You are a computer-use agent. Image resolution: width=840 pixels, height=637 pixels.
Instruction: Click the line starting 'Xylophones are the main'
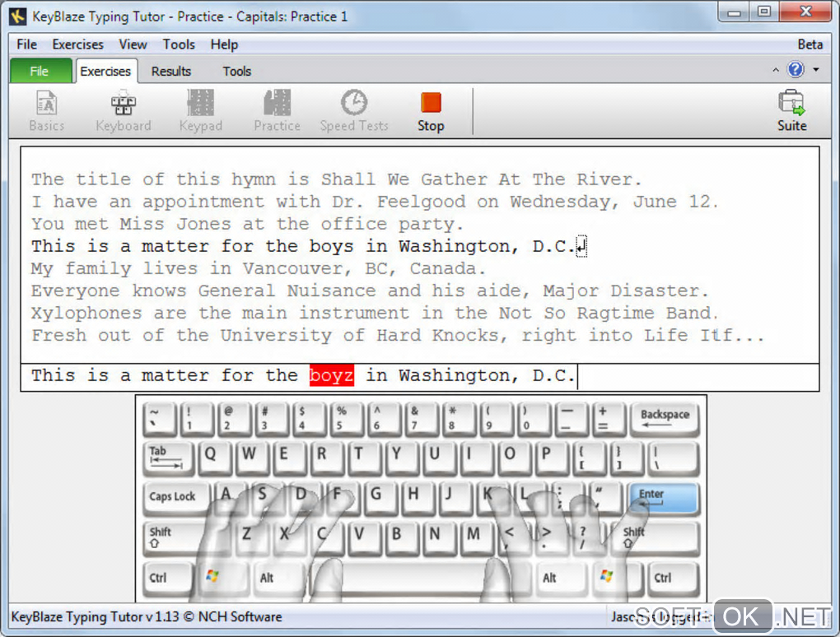pyautogui.click(x=375, y=313)
